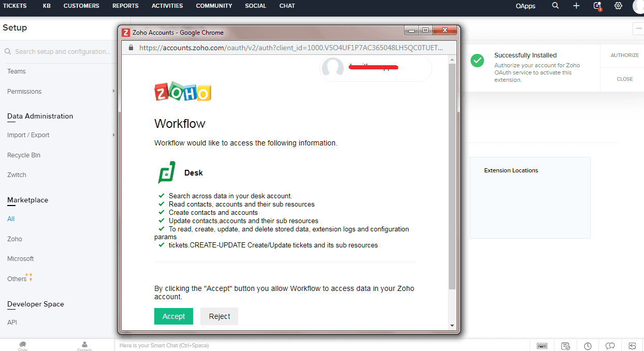
Task: Click the account avatar in the popup
Action: pyautogui.click(x=332, y=68)
